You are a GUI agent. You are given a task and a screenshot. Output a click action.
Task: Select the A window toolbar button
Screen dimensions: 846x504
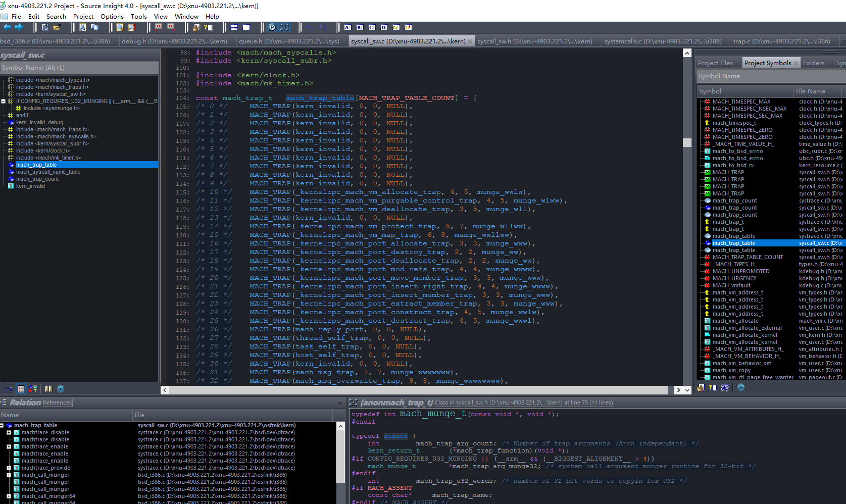pos(347,27)
